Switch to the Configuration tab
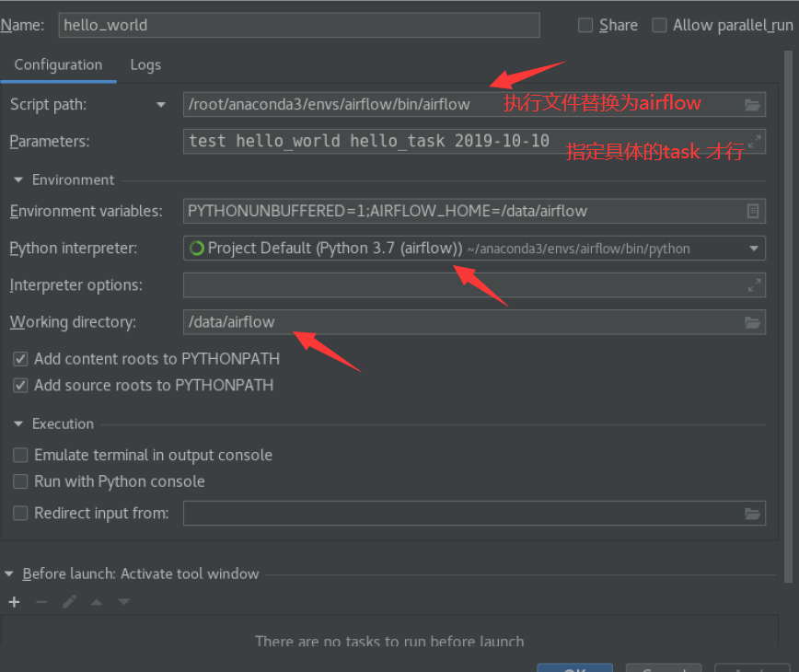 point(58,64)
